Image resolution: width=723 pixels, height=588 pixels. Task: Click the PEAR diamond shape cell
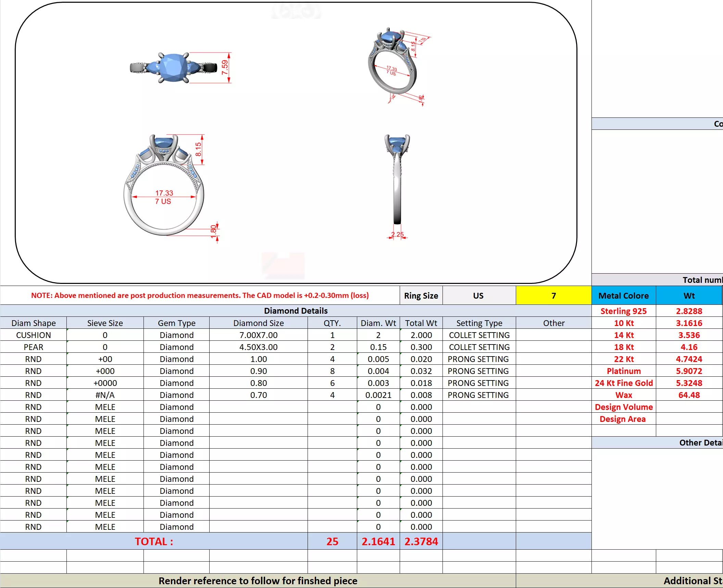point(33,347)
